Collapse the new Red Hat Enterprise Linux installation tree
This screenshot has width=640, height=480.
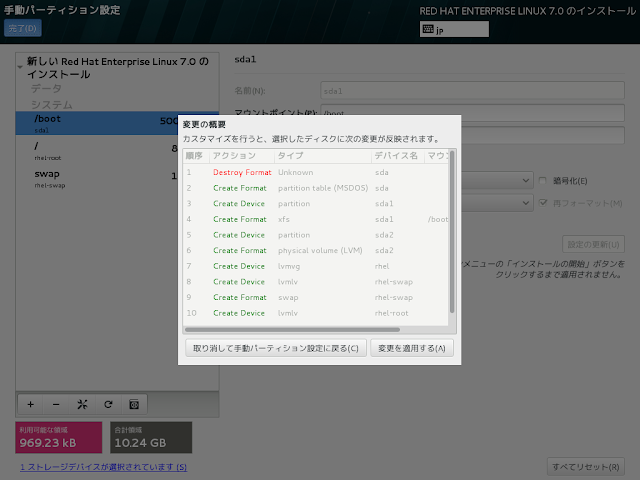(20, 67)
